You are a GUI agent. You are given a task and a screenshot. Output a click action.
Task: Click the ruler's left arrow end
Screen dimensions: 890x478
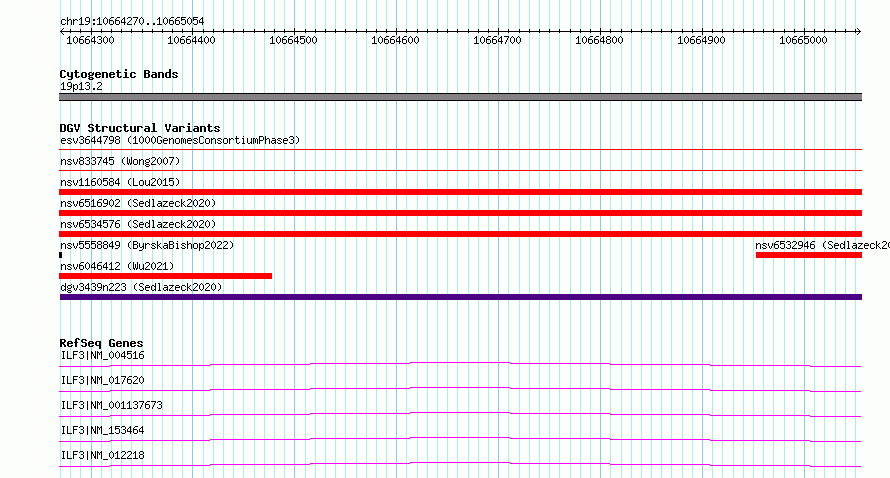(x=62, y=32)
